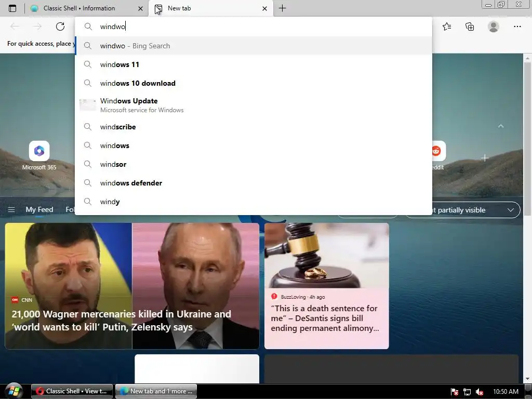Open the Reddit quick link icon
The width and height of the screenshot is (532, 399).
tap(437, 151)
